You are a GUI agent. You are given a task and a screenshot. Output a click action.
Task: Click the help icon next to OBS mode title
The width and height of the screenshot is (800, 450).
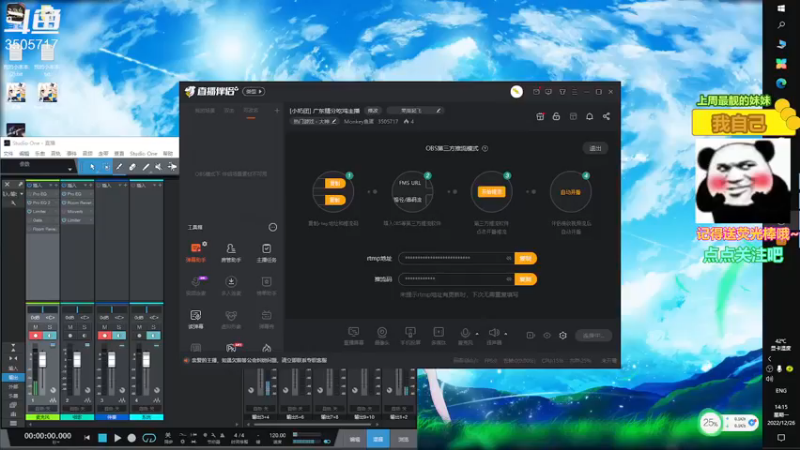[x=485, y=148]
